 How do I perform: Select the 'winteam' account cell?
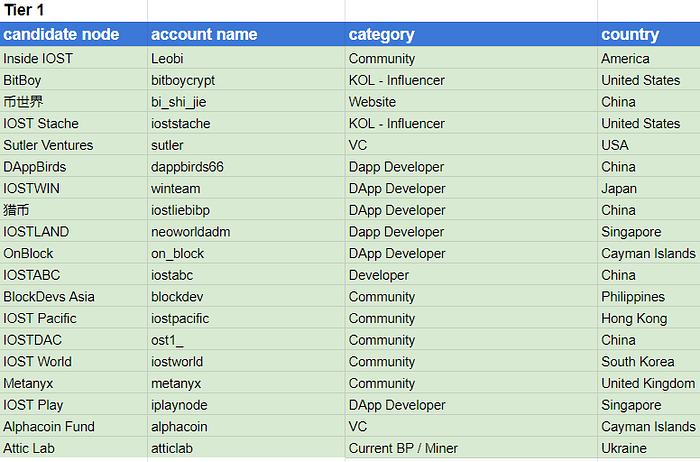(x=246, y=188)
